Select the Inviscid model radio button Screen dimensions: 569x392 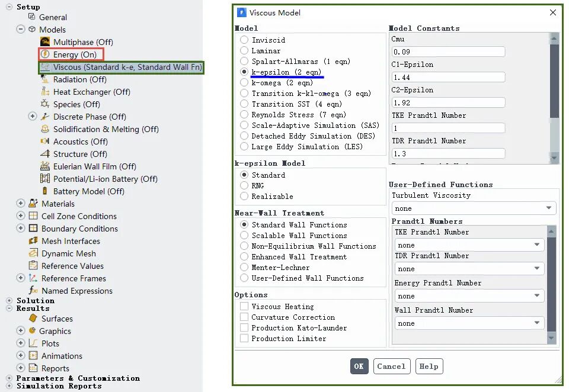click(244, 40)
